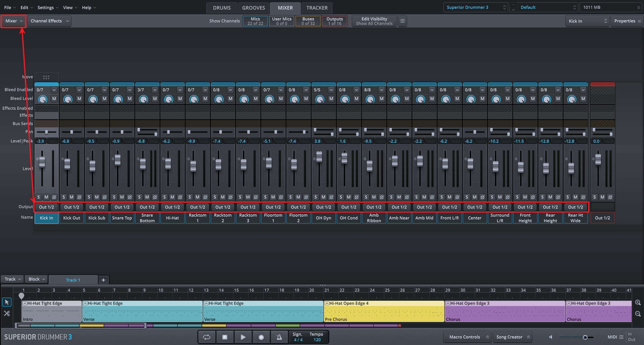The image size is (644, 345).
Task: Click the arrow pointer select tool
Action: 7,302
